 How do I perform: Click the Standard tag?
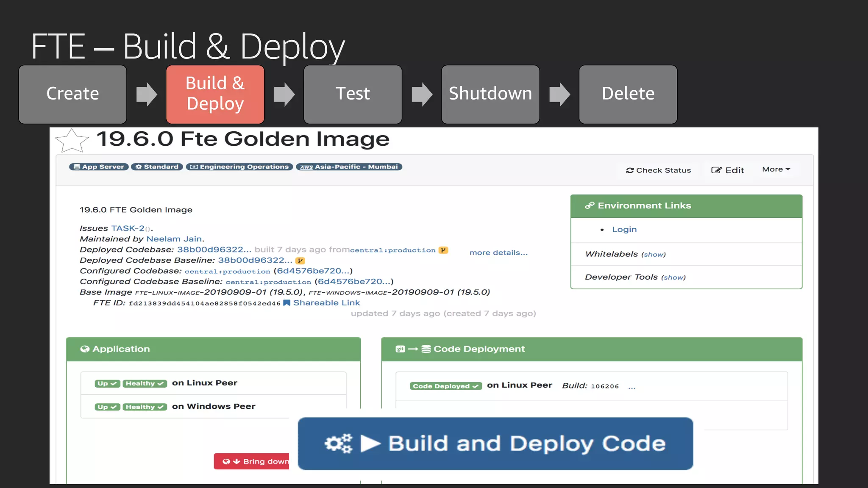157,167
